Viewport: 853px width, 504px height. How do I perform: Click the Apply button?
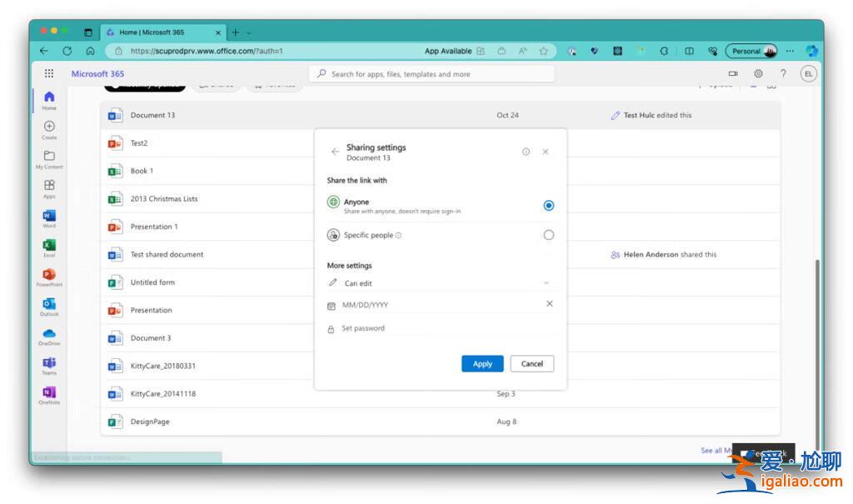482,363
